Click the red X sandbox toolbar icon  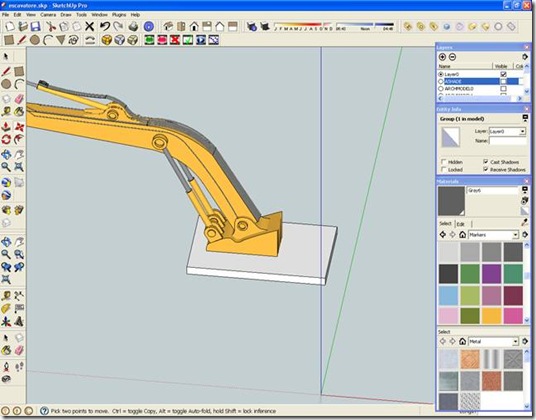click(175, 40)
